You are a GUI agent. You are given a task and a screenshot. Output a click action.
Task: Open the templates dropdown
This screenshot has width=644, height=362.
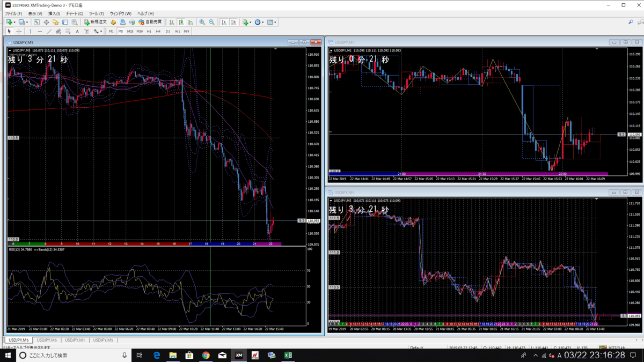(x=272, y=22)
